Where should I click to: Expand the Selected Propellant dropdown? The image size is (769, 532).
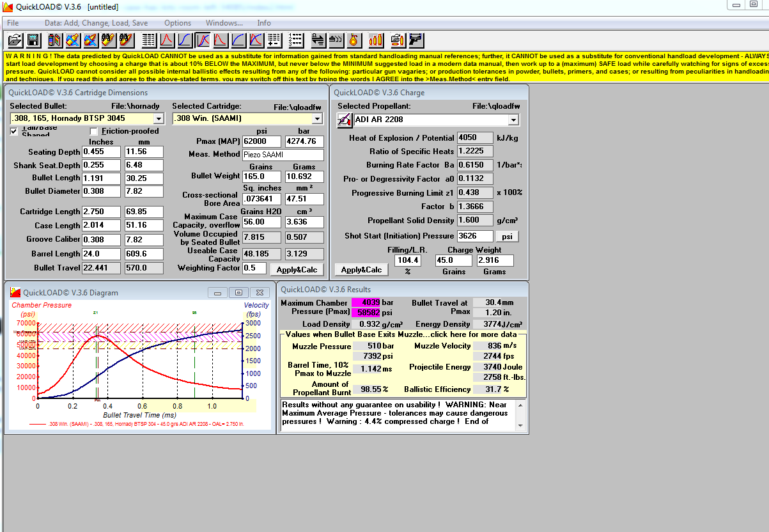(x=513, y=120)
